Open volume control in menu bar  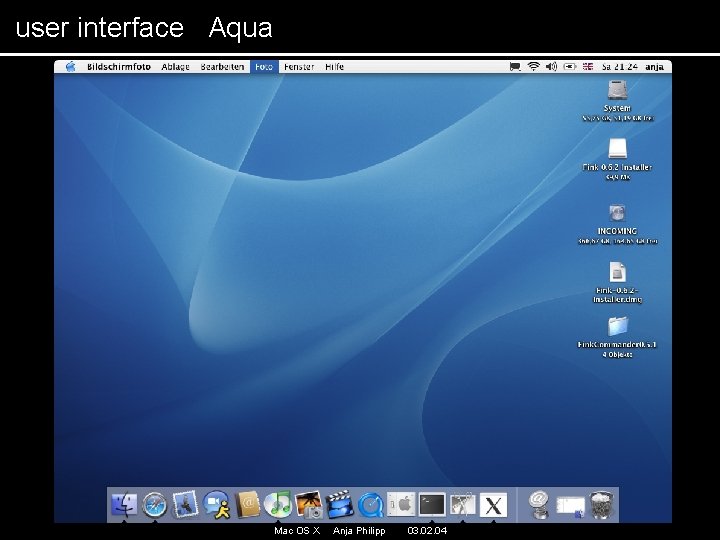click(553, 67)
